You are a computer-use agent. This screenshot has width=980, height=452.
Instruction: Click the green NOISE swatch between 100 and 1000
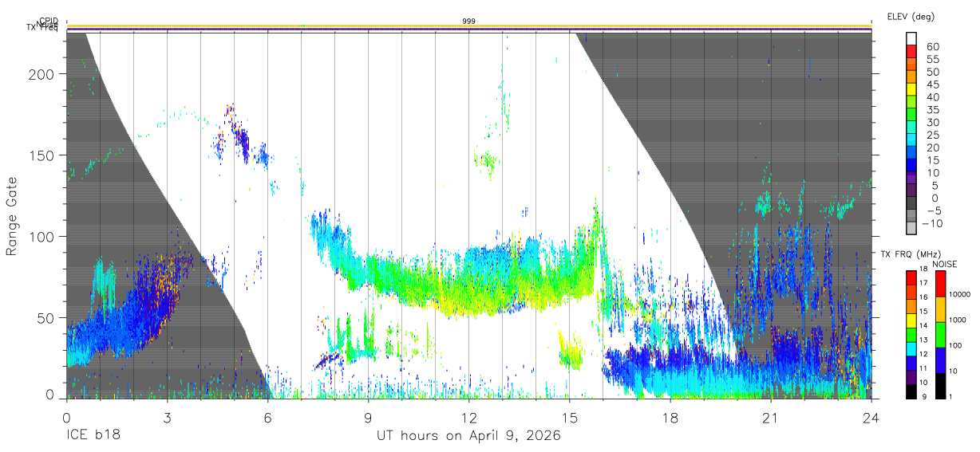[x=941, y=335]
